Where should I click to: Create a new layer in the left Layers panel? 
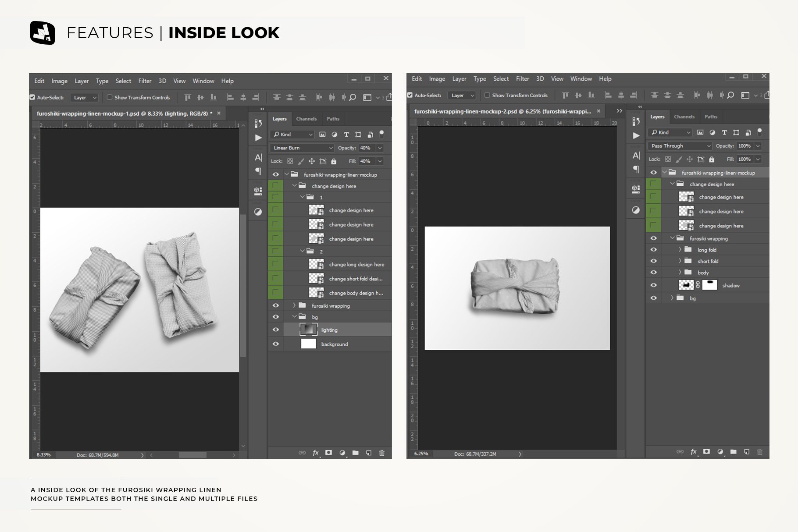[x=369, y=453]
